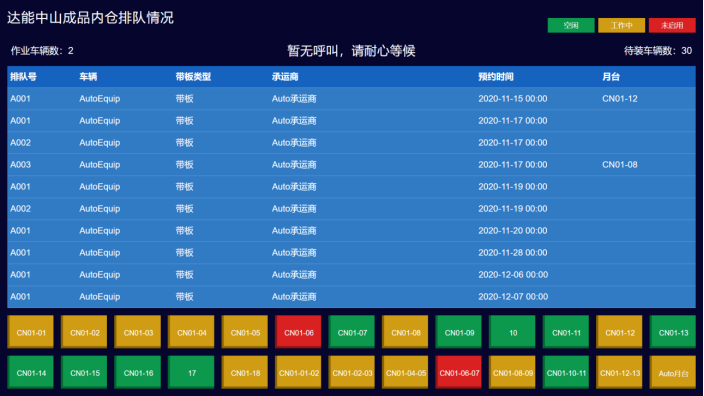Select green dock tile CN01-09
Viewport: 704px width, 396px height.
coord(458,332)
